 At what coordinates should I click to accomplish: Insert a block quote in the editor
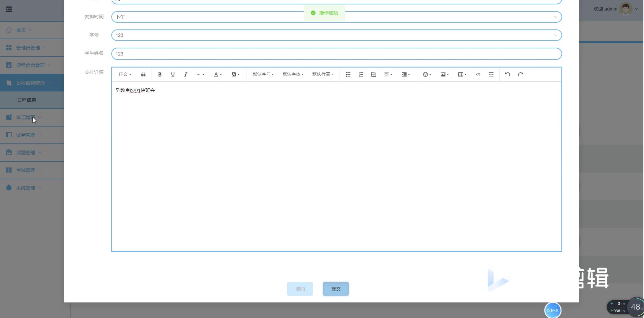[x=143, y=74]
